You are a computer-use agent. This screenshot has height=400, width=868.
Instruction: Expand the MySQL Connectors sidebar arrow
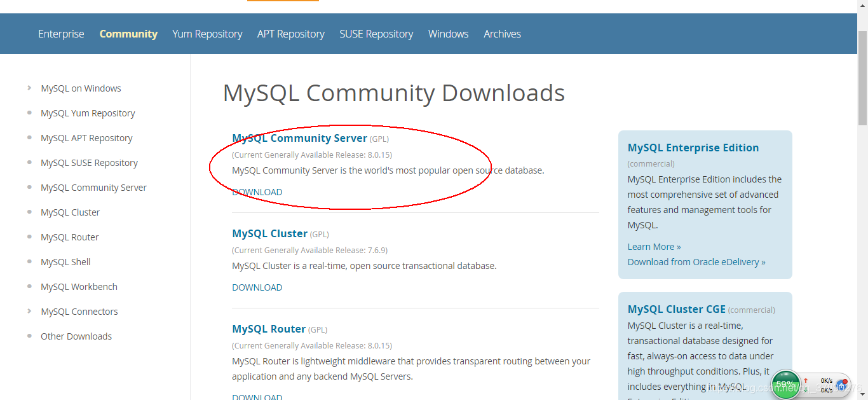click(x=29, y=311)
